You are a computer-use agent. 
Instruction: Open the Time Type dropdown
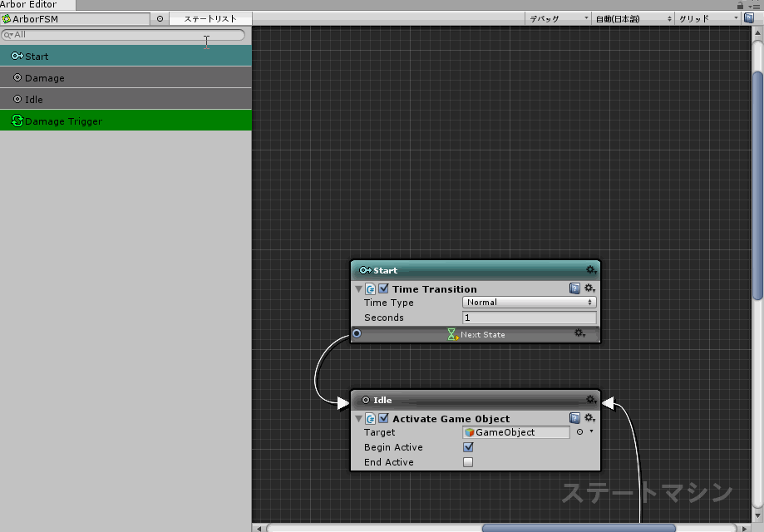(x=529, y=303)
